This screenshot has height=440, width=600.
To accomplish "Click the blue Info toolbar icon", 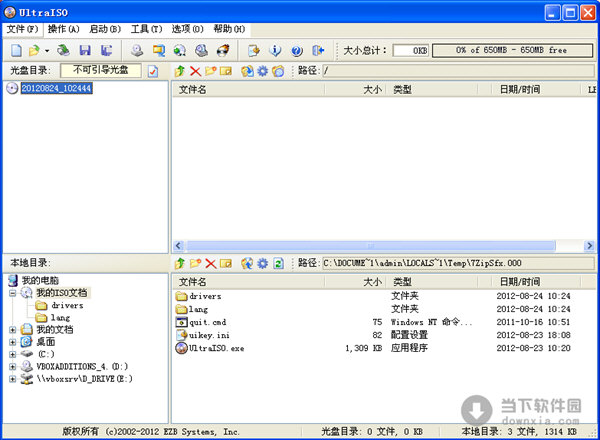I will tap(275, 50).
